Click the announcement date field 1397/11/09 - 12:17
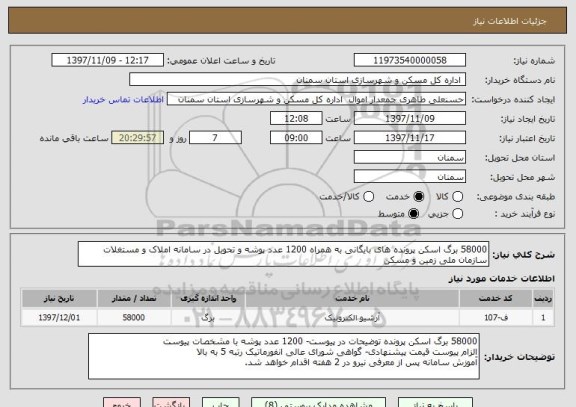This screenshot has height=407, width=576. (108, 60)
